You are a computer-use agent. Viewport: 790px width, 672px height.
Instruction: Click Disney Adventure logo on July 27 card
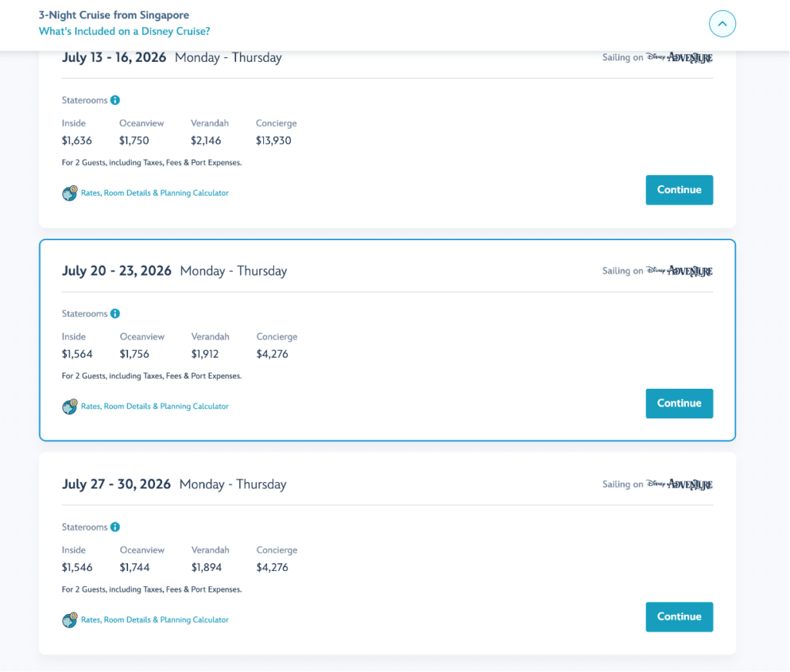pos(679,484)
